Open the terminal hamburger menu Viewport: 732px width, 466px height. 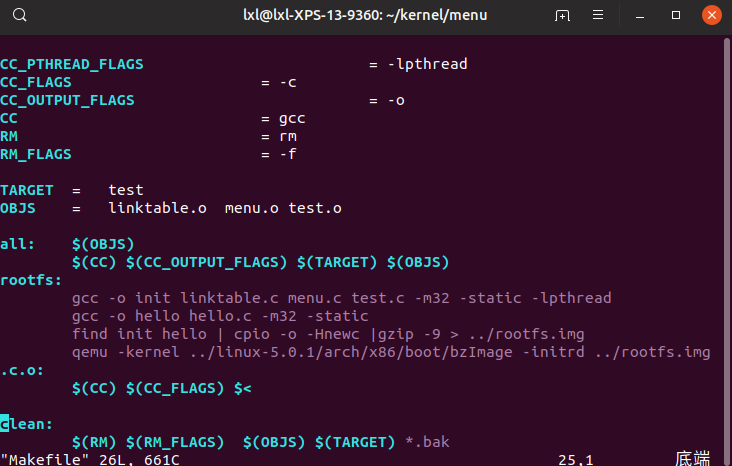tap(600, 15)
